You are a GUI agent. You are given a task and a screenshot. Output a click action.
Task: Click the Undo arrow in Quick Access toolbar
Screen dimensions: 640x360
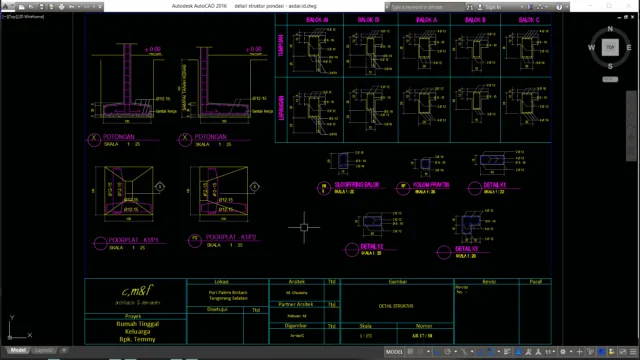pos(71,7)
